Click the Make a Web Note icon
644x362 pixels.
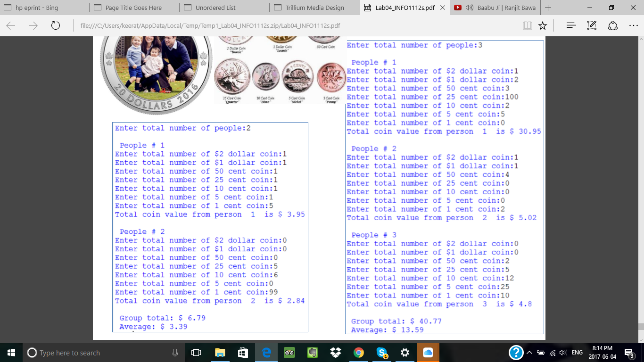click(x=592, y=25)
